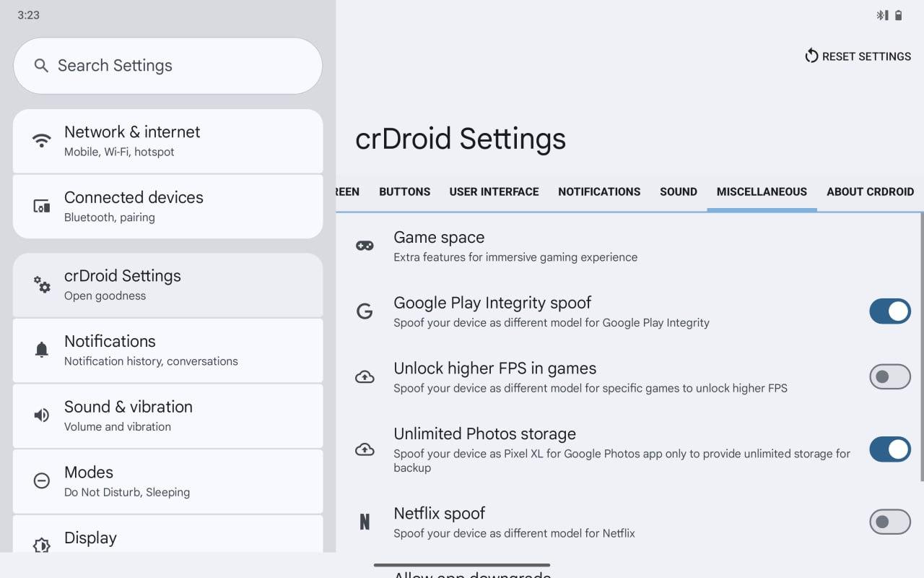Open crDroid Settings in sidebar
The image size is (924, 578).
pyautogui.click(x=167, y=285)
